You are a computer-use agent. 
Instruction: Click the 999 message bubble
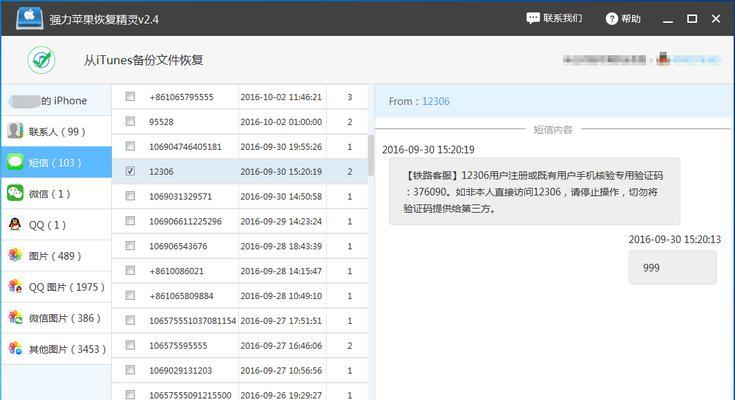(672, 267)
